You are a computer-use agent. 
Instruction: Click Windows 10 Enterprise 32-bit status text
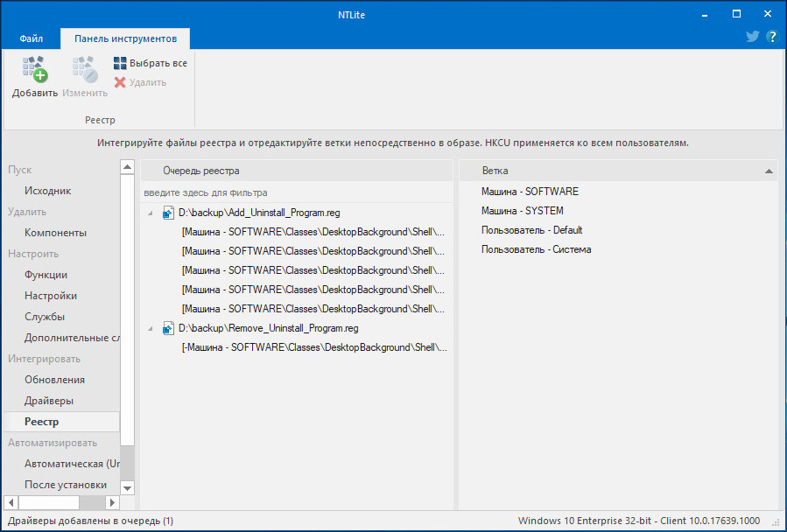[639, 521]
